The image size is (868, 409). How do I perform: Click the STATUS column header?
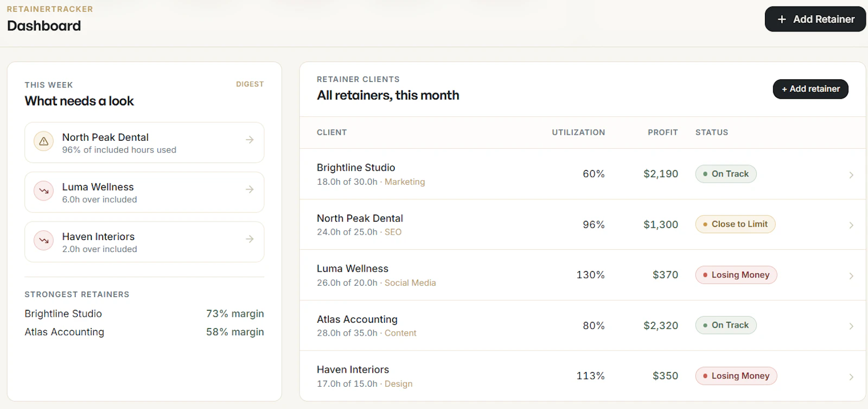pyautogui.click(x=712, y=133)
